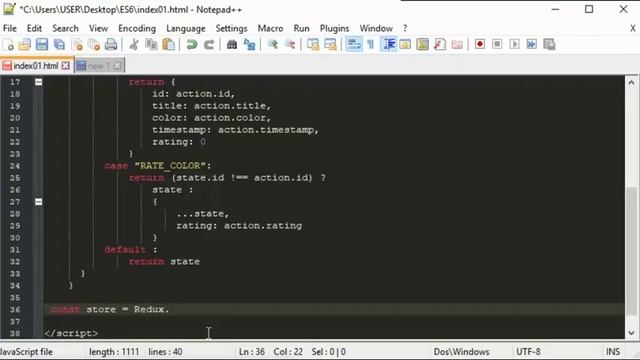Click the scroll up arrow

pos(631,82)
